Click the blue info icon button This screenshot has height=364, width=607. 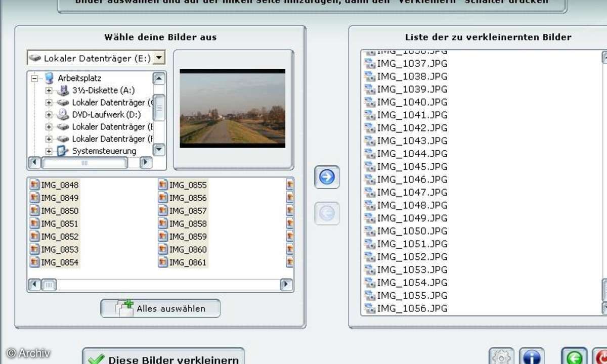pos(531,357)
